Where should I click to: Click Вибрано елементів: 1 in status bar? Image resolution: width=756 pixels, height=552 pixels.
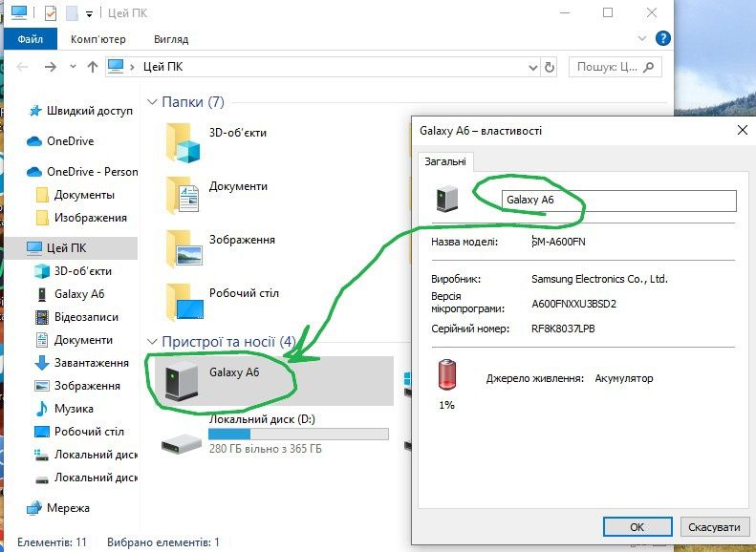[x=163, y=541]
